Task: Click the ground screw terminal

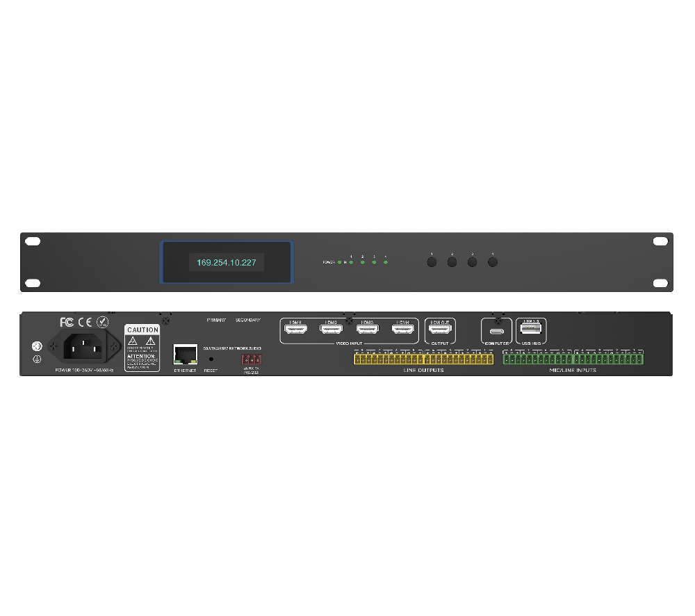Action: click(37, 346)
